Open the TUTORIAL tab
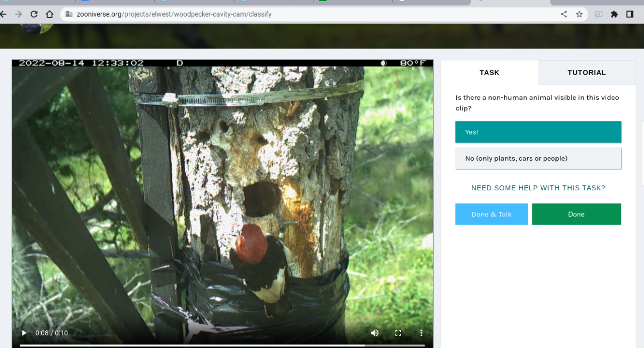 pos(587,73)
